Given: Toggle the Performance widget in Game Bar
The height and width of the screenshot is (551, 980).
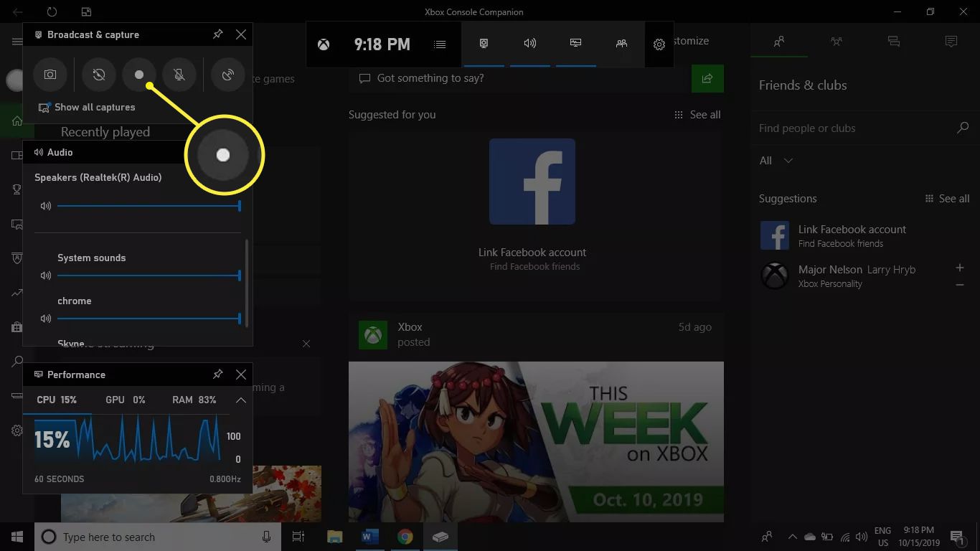Looking at the screenshot, I should [575, 44].
